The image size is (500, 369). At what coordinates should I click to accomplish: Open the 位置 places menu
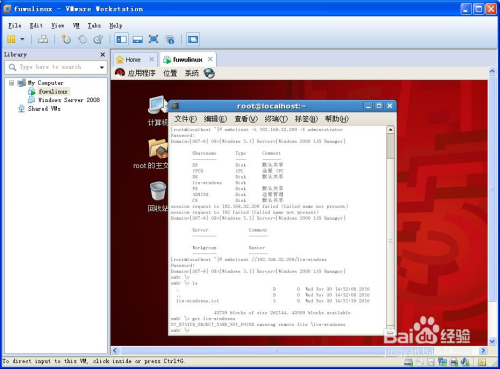pyautogui.click(x=170, y=73)
